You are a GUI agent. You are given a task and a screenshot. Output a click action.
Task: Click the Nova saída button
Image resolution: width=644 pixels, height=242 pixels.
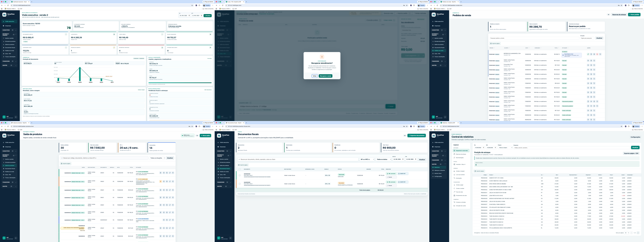click(206, 135)
